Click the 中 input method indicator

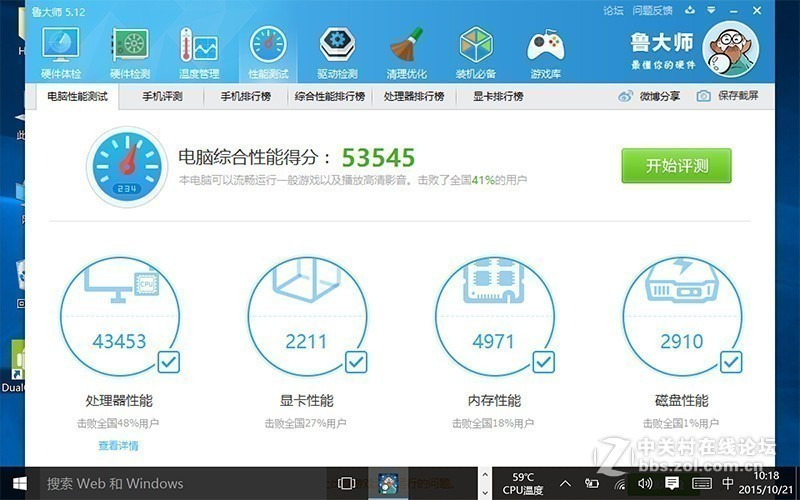coord(728,483)
